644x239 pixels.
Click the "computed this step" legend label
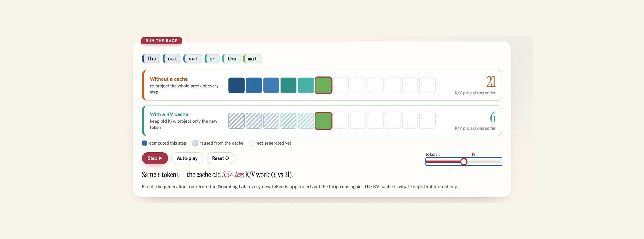(168, 143)
